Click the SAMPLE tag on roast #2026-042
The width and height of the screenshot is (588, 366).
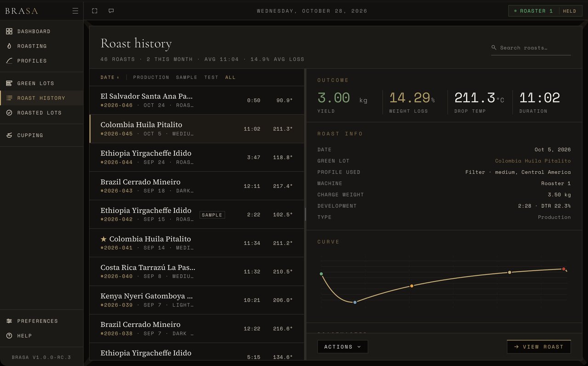(x=212, y=215)
